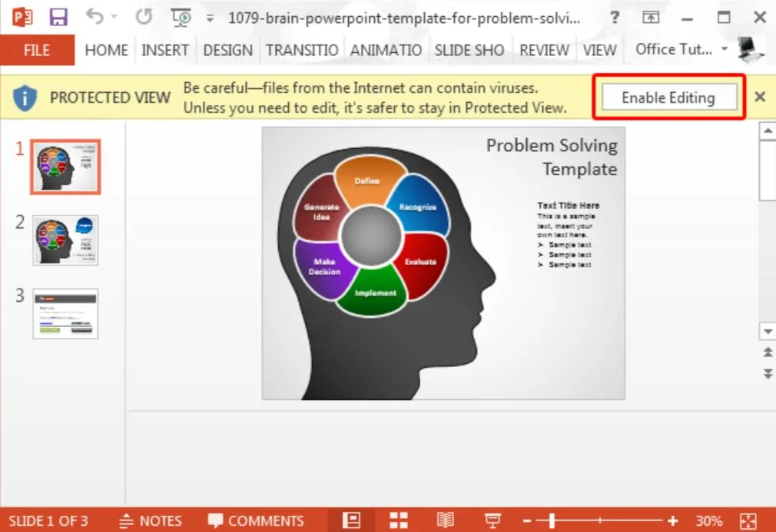
Task: Open PowerPoint Help question mark icon
Action: [614, 18]
